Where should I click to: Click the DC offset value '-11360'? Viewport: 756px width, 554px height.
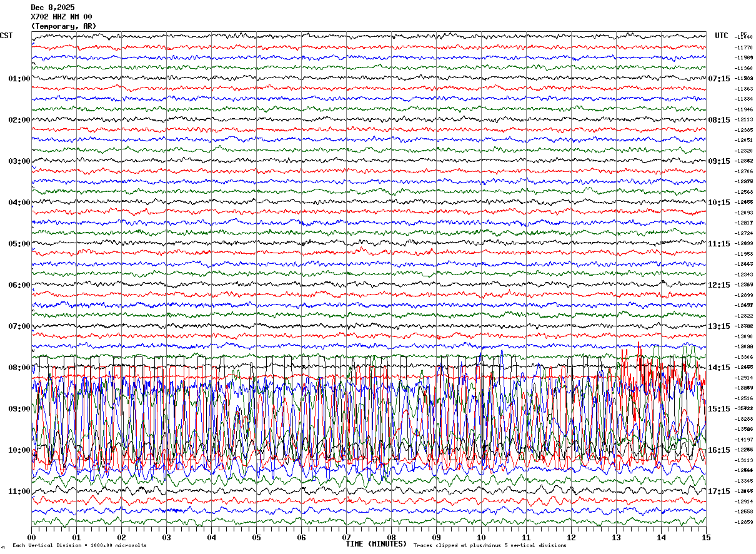click(744, 69)
